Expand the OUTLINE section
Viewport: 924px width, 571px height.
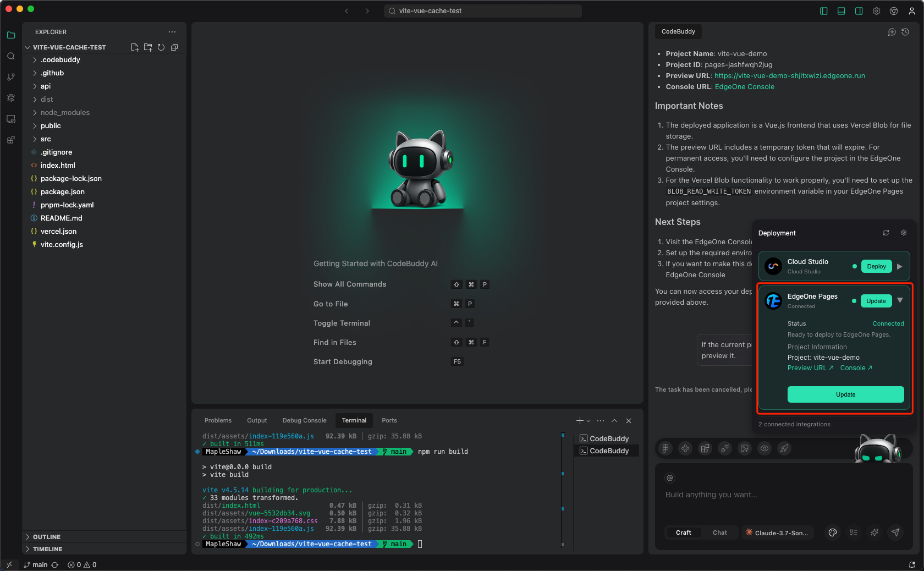click(47, 537)
